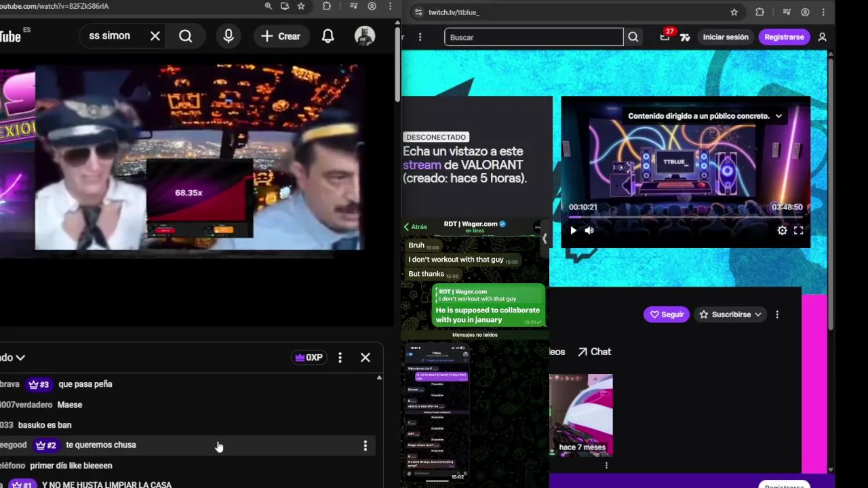Open the Twitch Chat tab
Image resolution: width=868 pixels, height=488 pixels.
coord(594,352)
